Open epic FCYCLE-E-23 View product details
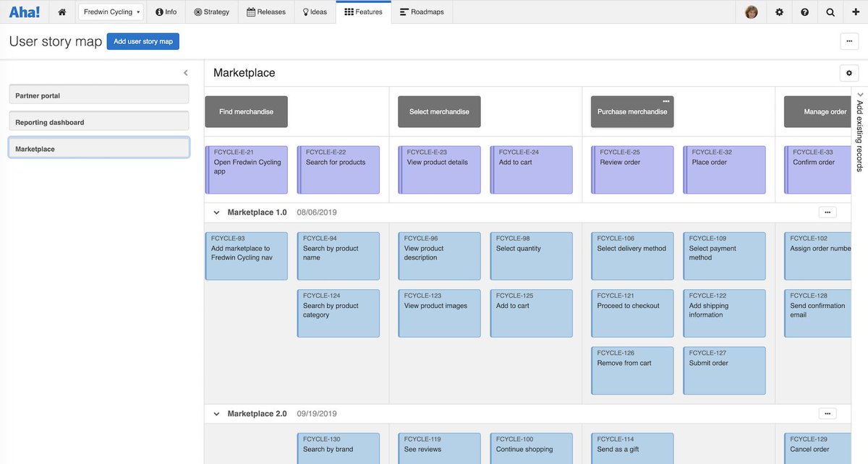 coord(440,170)
